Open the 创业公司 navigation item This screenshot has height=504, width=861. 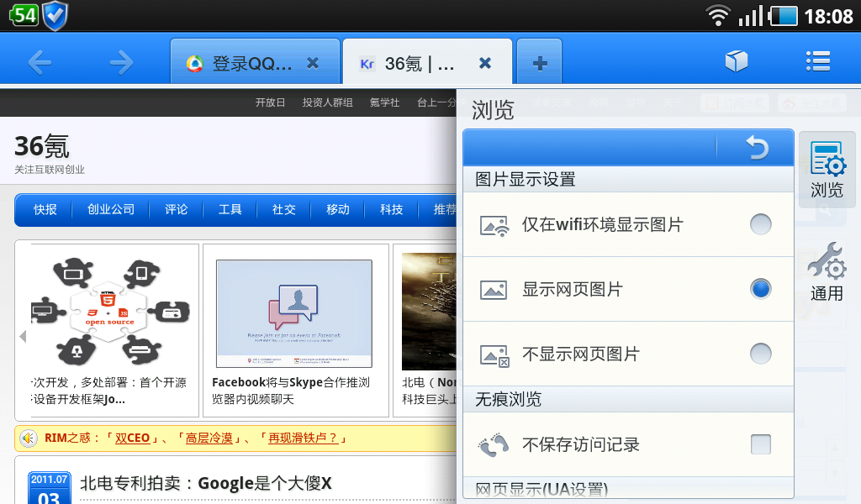(x=111, y=209)
